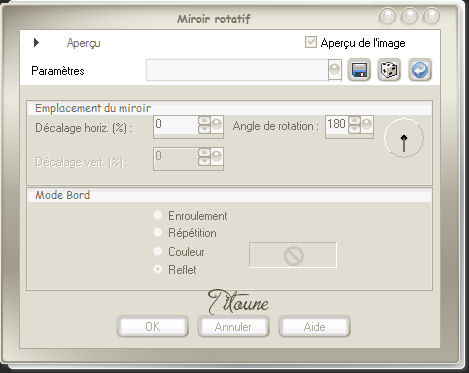
Task: Click the Mode Bord heading
Action: 63,195
